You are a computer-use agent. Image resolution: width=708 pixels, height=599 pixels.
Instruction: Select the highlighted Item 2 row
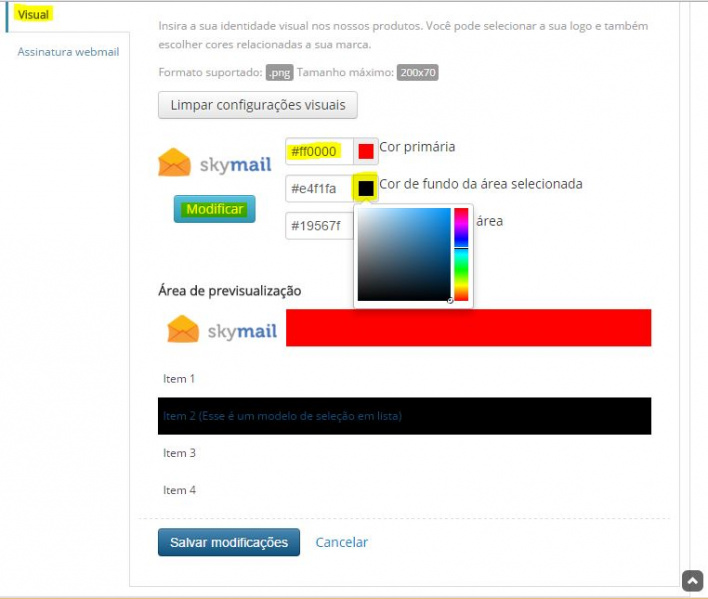click(x=404, y=416)
